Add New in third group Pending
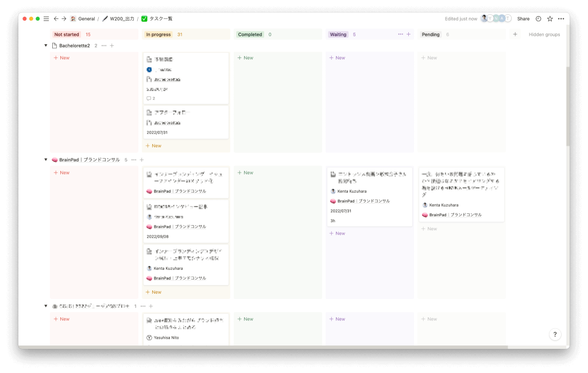The height and width of the screenshot is (373, 588). [x=429, y=319]
